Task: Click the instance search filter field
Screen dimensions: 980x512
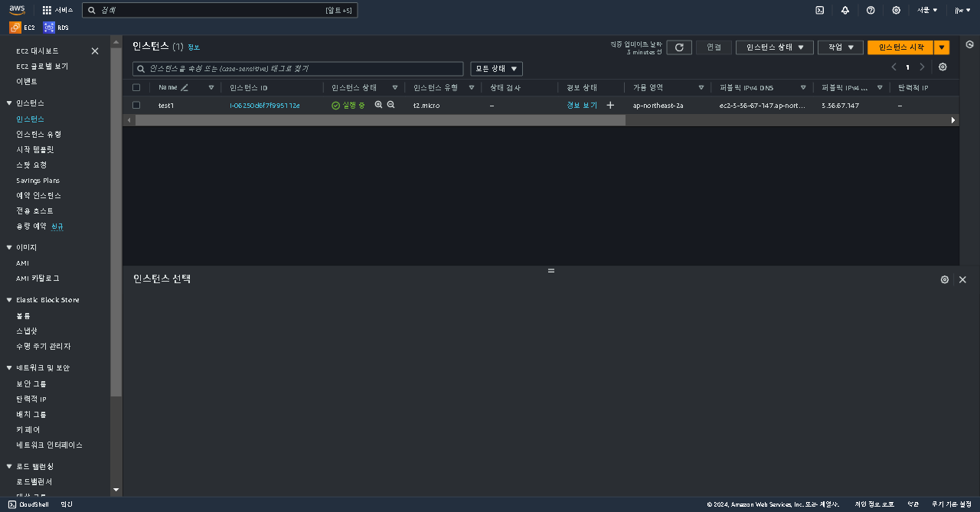Action: tap(298, 69)
